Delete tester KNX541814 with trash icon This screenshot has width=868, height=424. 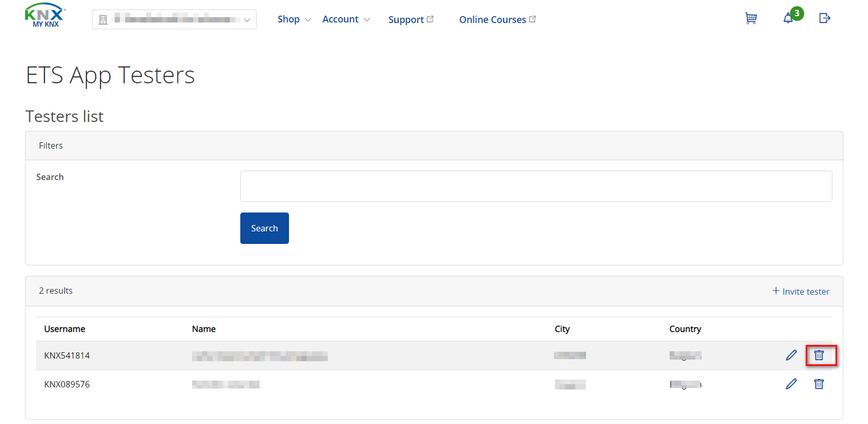(819, 355)
